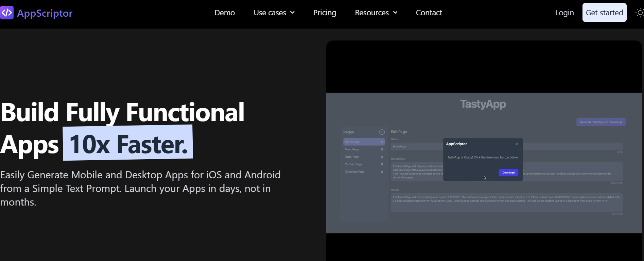
Task: Close the AppScriptor dialog with X
Action: (517, 144)
